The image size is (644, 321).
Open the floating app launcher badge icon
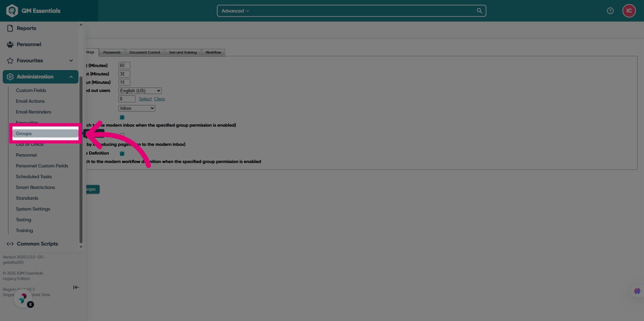[x=23, y=298]
